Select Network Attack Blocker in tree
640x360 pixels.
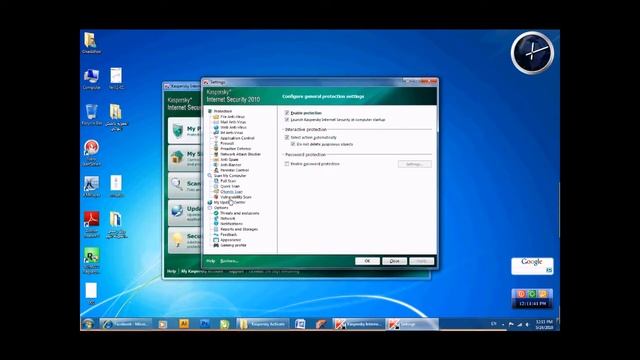coord(240,154)
